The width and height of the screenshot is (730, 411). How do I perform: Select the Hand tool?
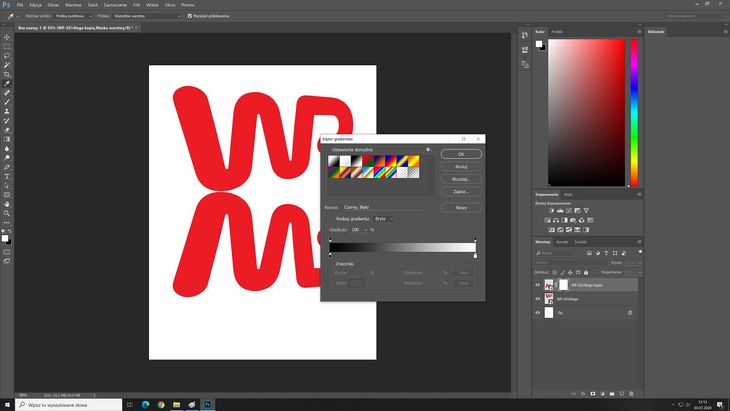(7, 204)
